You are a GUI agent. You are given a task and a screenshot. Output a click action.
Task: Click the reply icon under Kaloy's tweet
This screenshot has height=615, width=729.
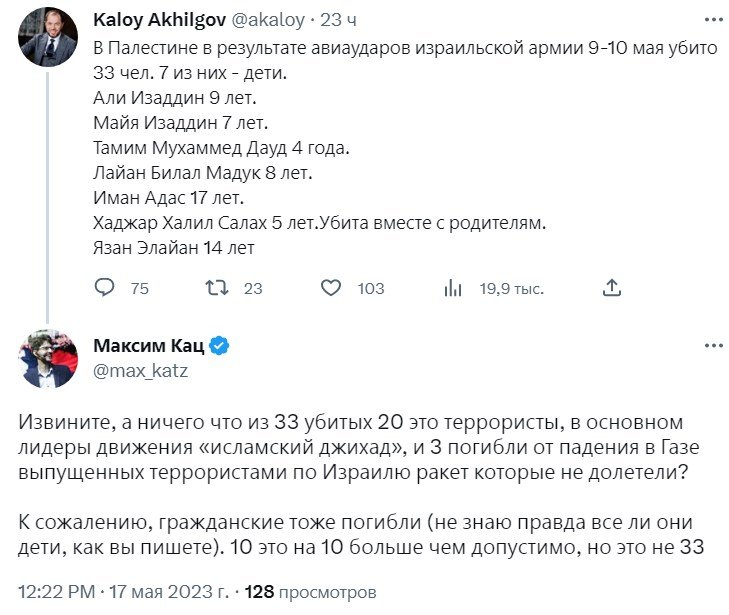pyautogui.click(x=106, y=288)
